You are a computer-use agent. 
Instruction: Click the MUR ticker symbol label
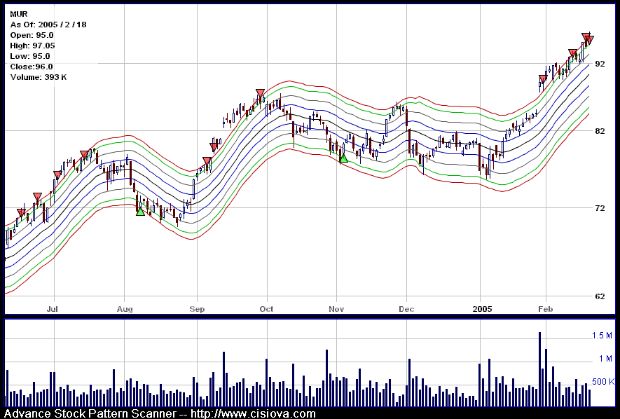(x=19, y=14)
